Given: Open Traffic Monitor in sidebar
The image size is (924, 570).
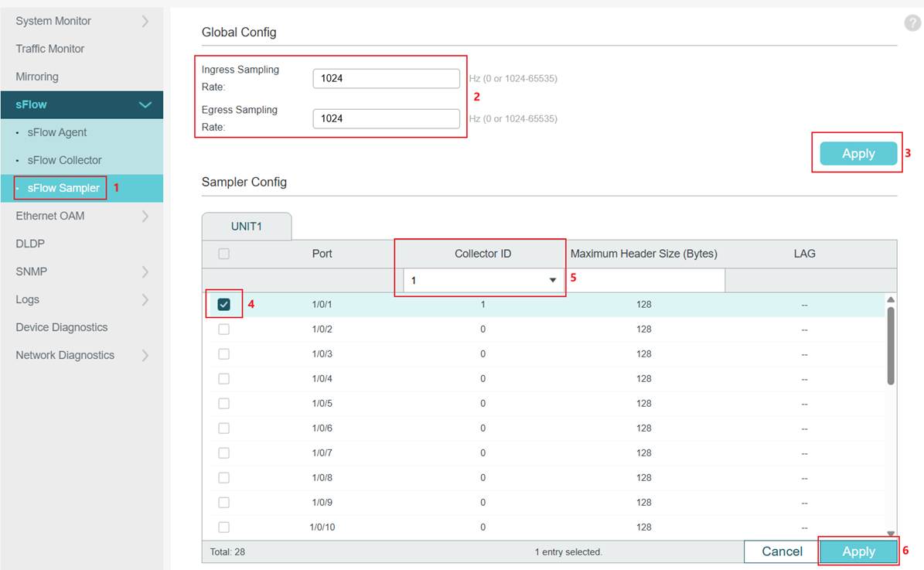Looking at the screenshot, I should (x=50, y=49).
